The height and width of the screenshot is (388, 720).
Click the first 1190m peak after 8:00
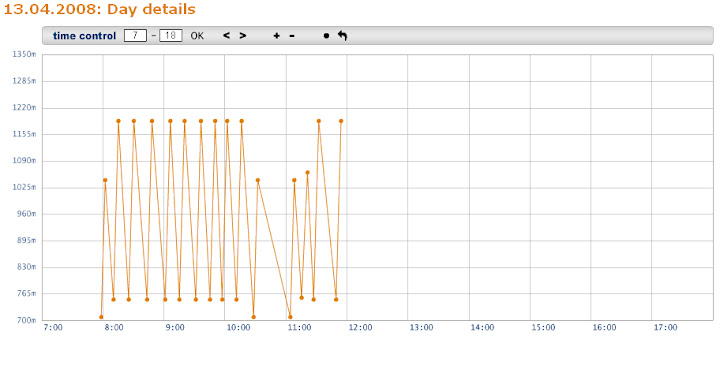click(x=118, y=121)
